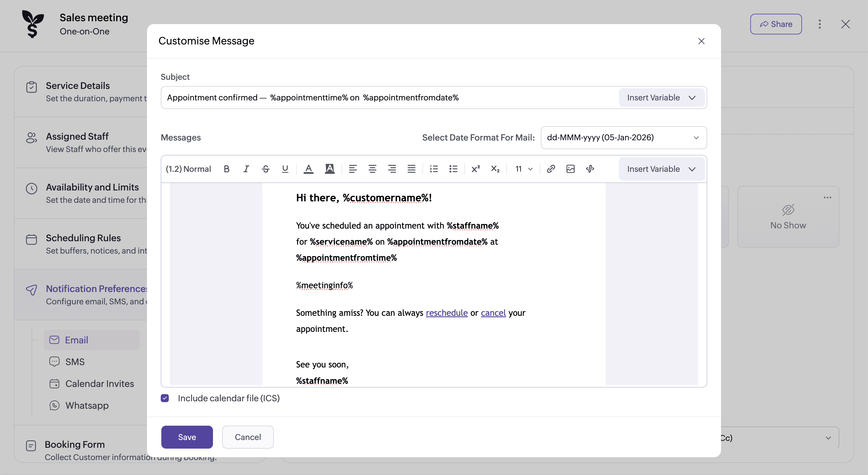
Task: Click the Notification Preferences paper-plane icon
Action: (x=31, y=290)
